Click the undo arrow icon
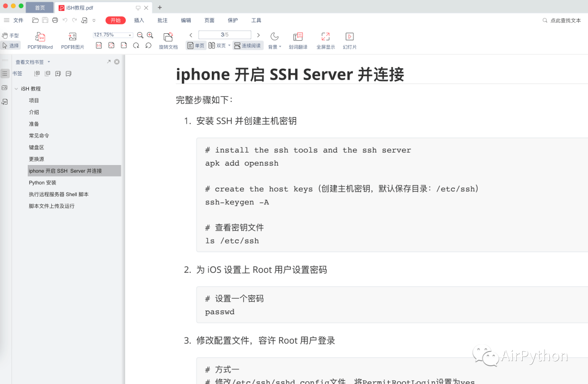This screenshot has width=588, height=384. pos(65,20)
